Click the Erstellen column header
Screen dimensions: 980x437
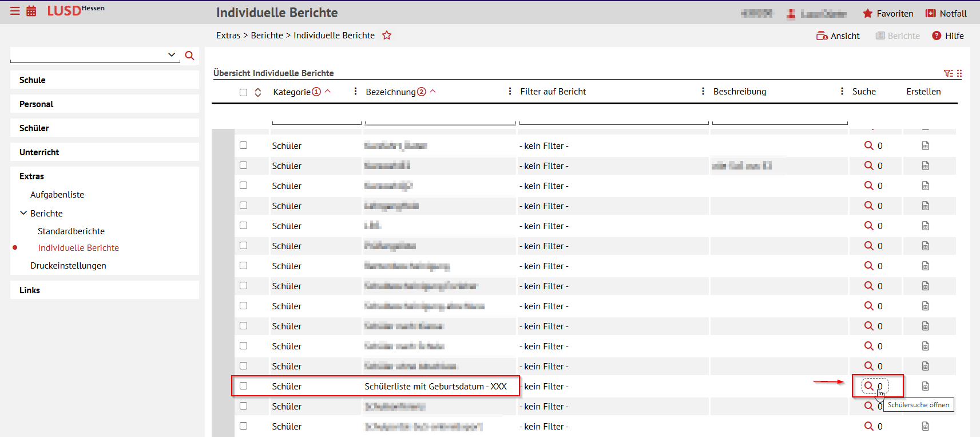point(923,92)
